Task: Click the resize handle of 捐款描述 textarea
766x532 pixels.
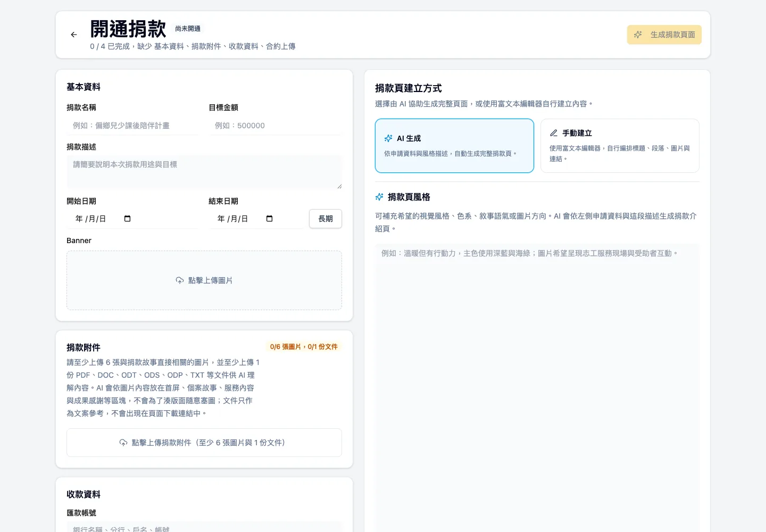Action: tap(339, 186)
